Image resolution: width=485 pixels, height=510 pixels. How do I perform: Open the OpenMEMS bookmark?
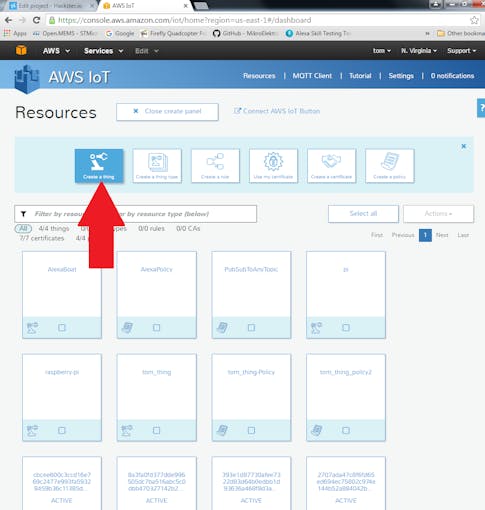point(65,33)
